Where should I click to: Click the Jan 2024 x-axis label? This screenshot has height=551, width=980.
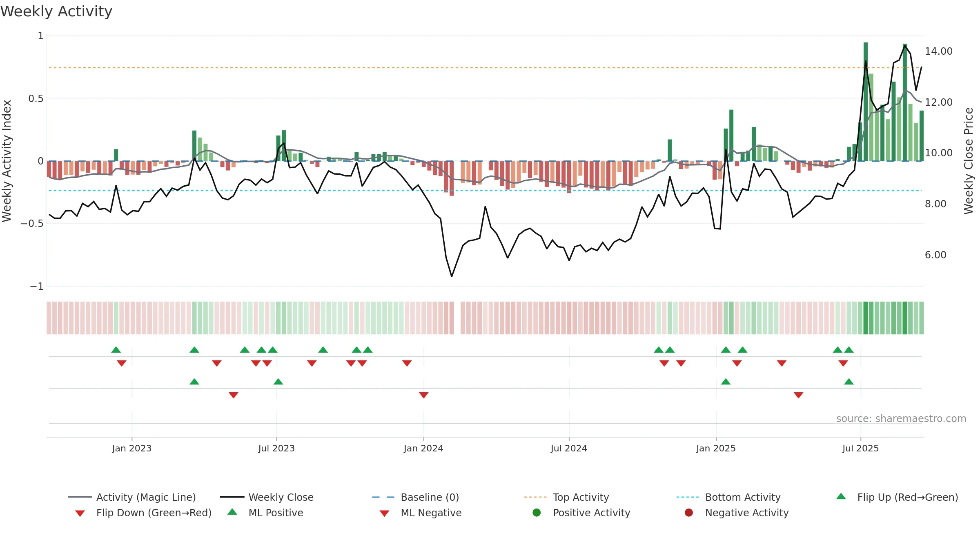pos(423,448)
